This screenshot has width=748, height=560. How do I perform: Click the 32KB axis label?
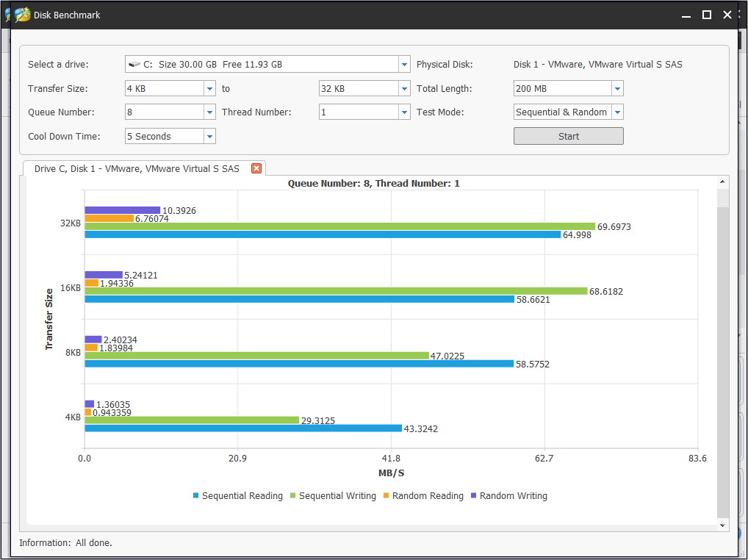(x=71, y=223)
